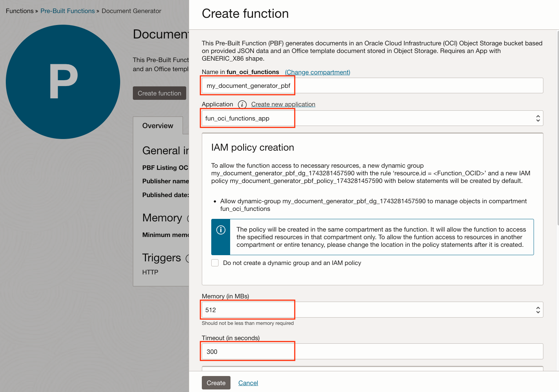Go to Pre-Built Functions breadcrumb

pyautogui.click(x=68, y=11)
